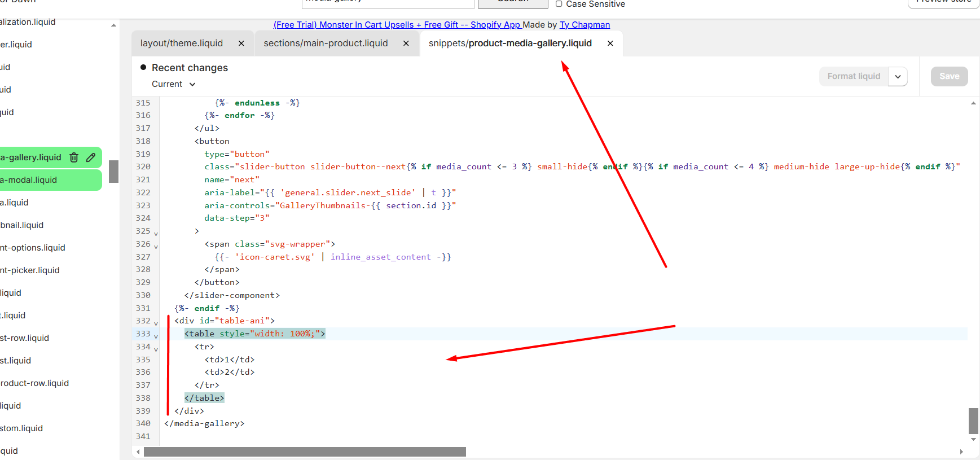Close the sections/main-product.liquid tab

pyautogui.click(x=406, y=43)
